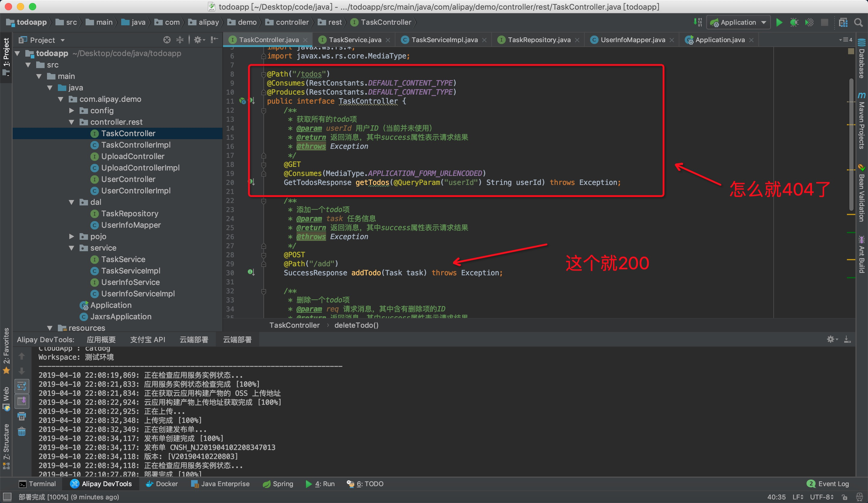Collapse all in Project panel

coord(180,40)
